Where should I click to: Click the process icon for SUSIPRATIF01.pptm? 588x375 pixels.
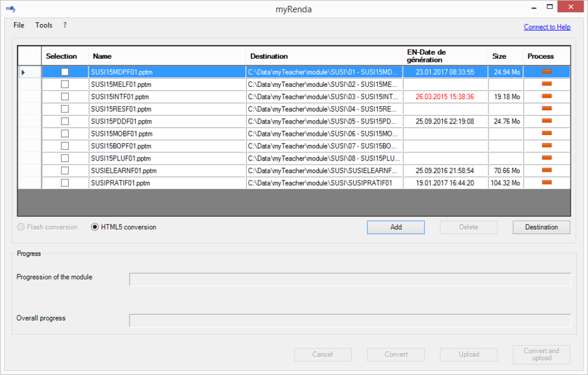pos(547,182)
